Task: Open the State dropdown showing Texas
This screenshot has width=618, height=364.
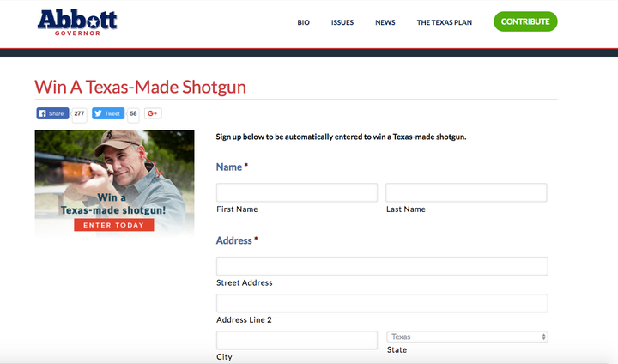Action: click(x=467, y=337)
